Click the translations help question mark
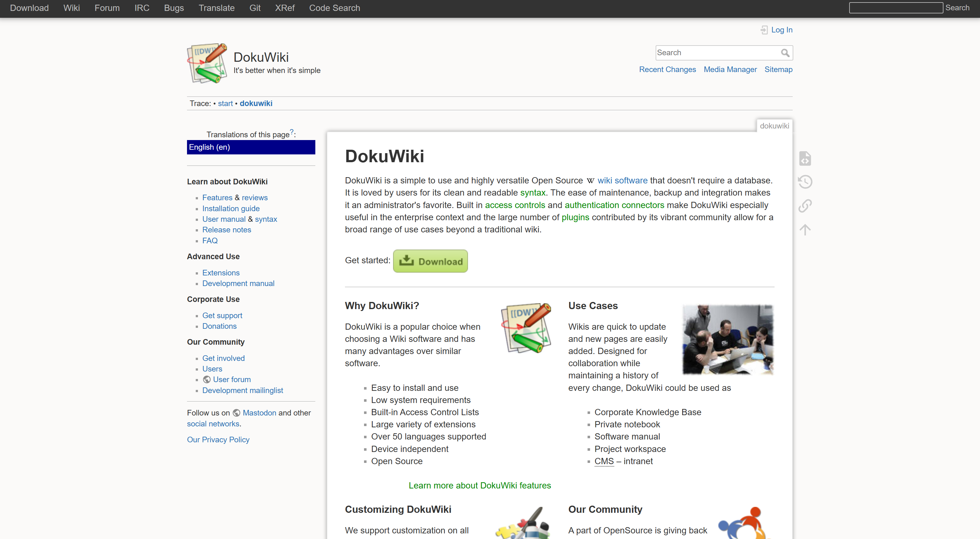Screen dimensions: 980x539 point(292,132)
